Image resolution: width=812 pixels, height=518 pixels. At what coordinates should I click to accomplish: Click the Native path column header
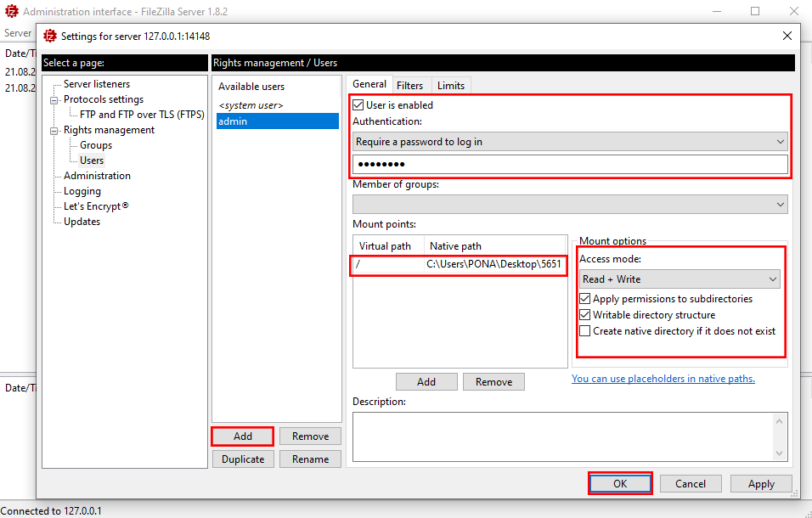pos(494,245)
